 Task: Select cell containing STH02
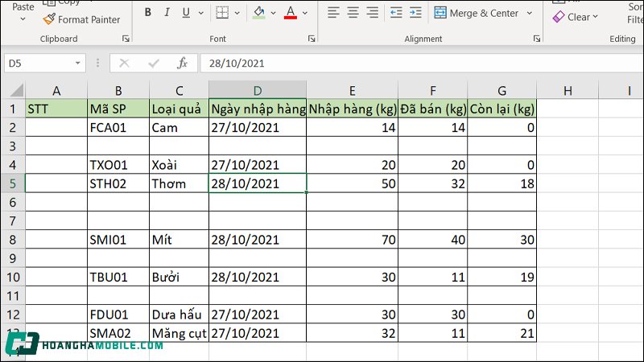coord(118,183)
